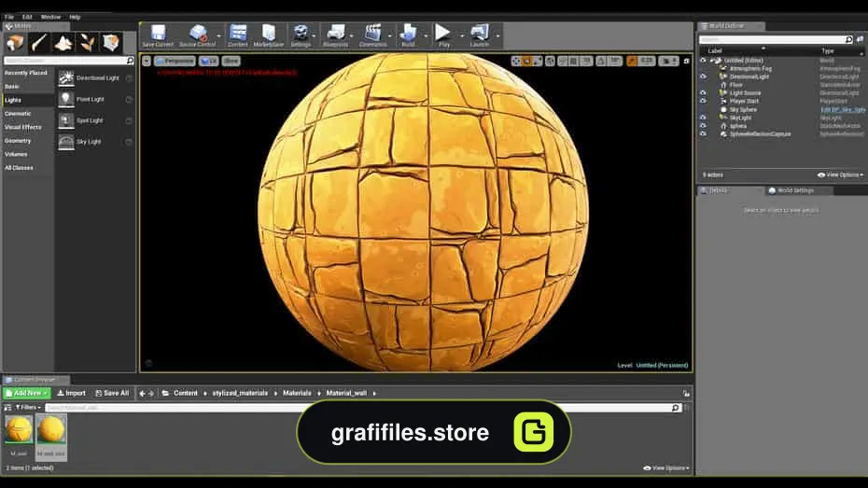Open the viewport options dropdown arrow

coord(147,61)
